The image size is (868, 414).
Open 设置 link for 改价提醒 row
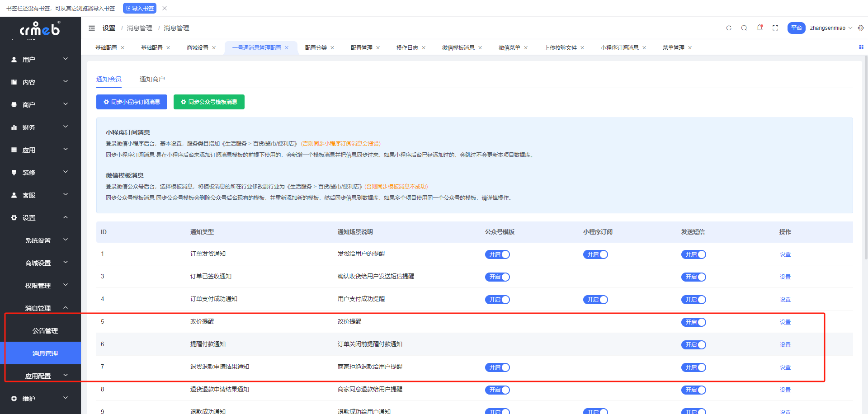(x=785, y=322)
